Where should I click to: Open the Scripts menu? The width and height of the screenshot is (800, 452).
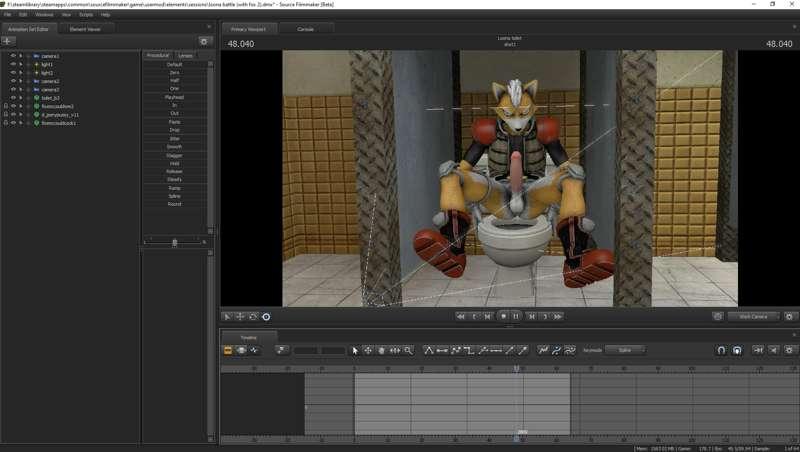point(86,15)
